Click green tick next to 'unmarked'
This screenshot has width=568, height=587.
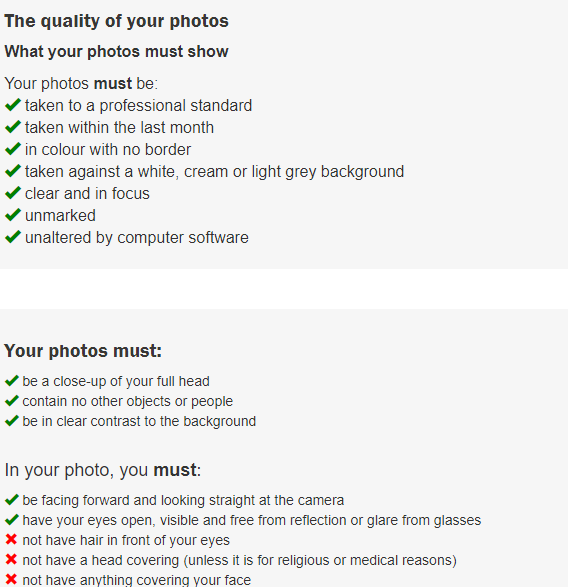[13, 215]
